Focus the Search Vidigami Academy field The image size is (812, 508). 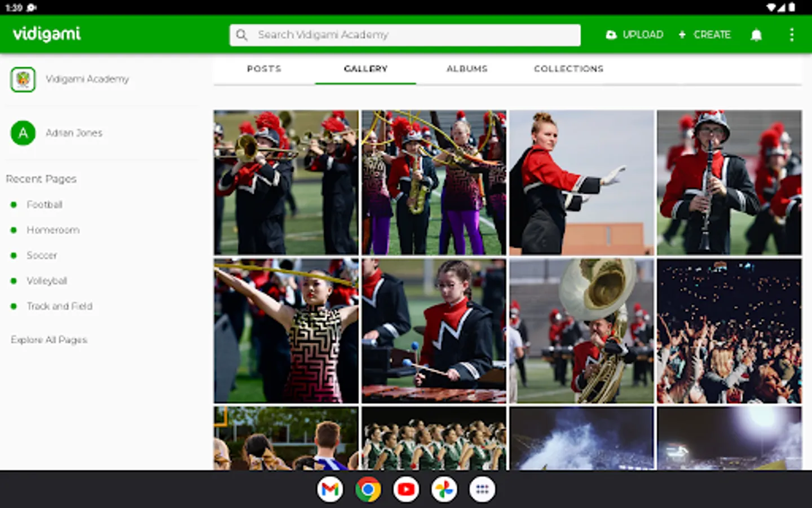point(405,35)
